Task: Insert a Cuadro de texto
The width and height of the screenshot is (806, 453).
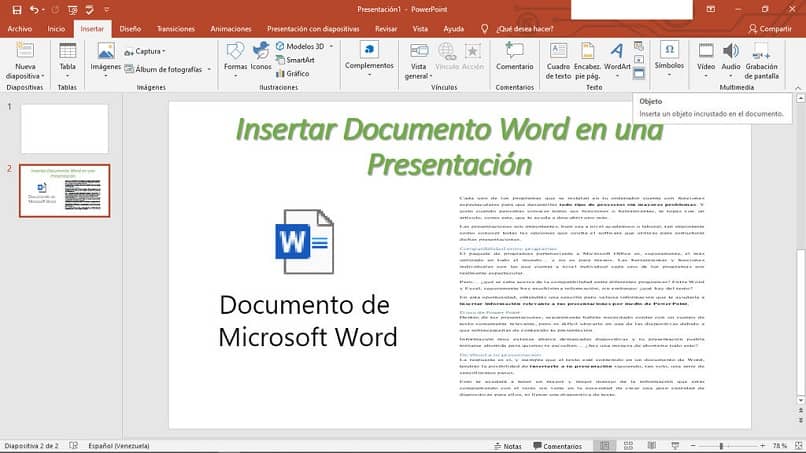Action: (558, 61)
